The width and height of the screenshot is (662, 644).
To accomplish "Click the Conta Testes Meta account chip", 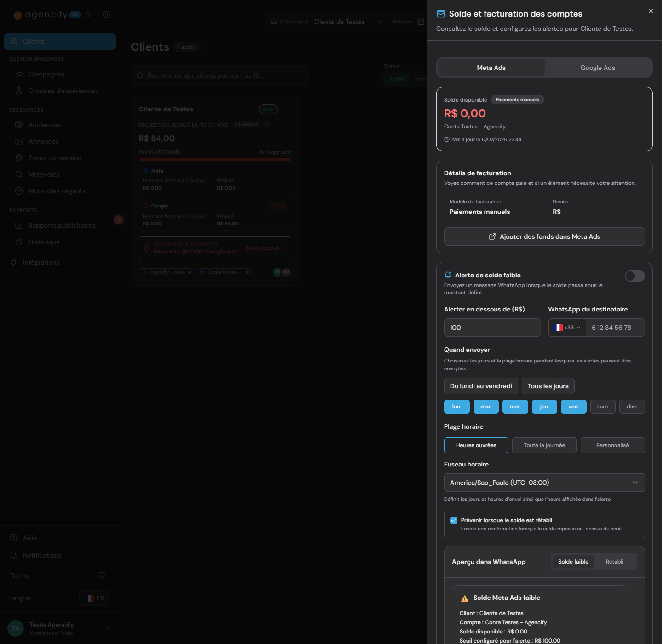I will tap(224, 272).
